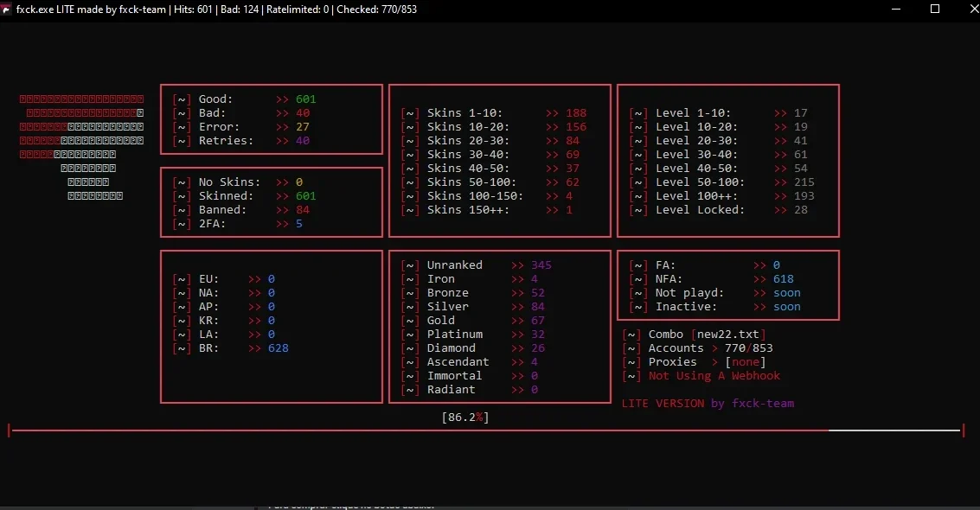Click the 'Not Using A Webhook' text
The height and width of the screenshot is (510, 980).
click(714, 376)
